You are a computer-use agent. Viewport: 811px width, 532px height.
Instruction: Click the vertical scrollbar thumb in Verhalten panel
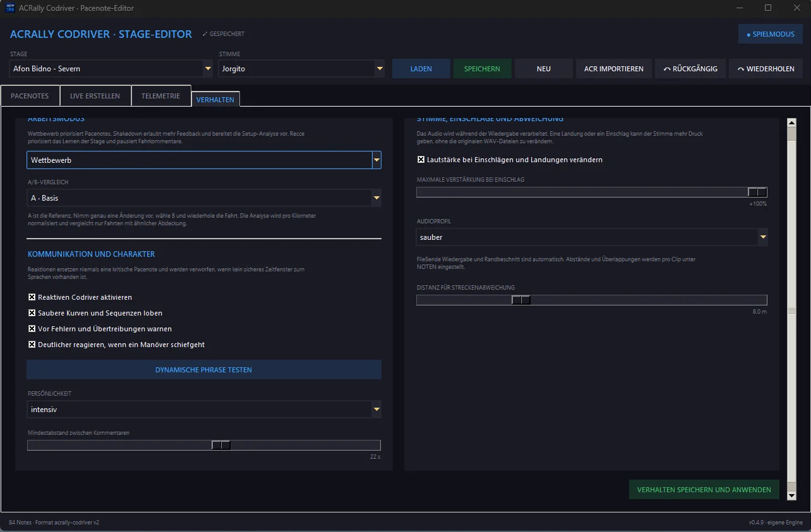tap(791, 310)
